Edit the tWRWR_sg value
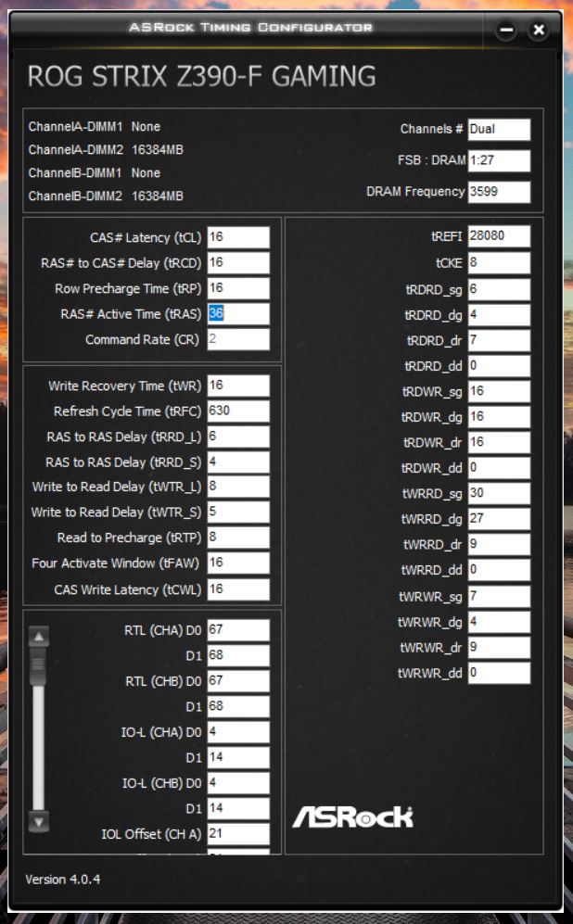 coord(500,596)
